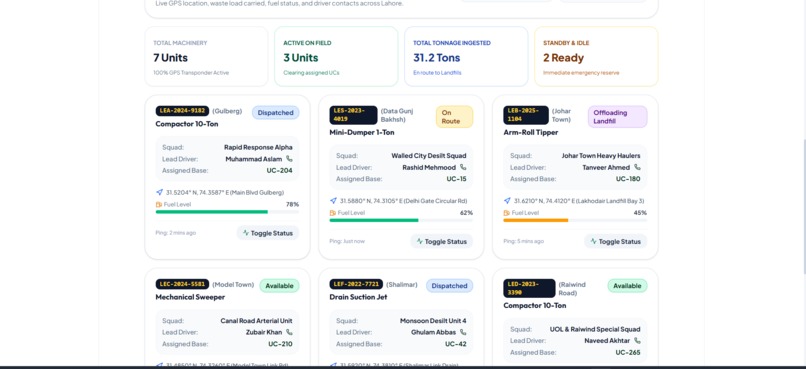The width and height of the screenshot is (806, 369).
Task: Click location arrow icon for Lakhodair Landfill Bay 3
Action: (507, 200)
